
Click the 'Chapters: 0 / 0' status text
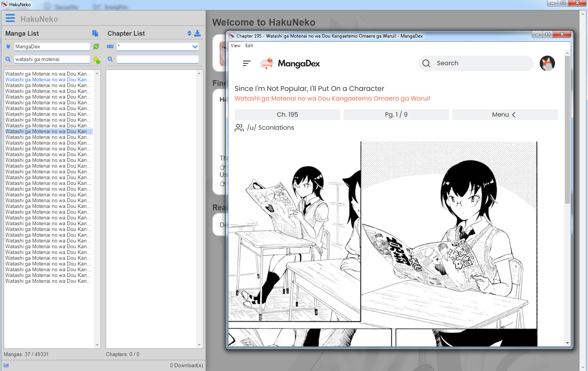[x=123, y=354]
